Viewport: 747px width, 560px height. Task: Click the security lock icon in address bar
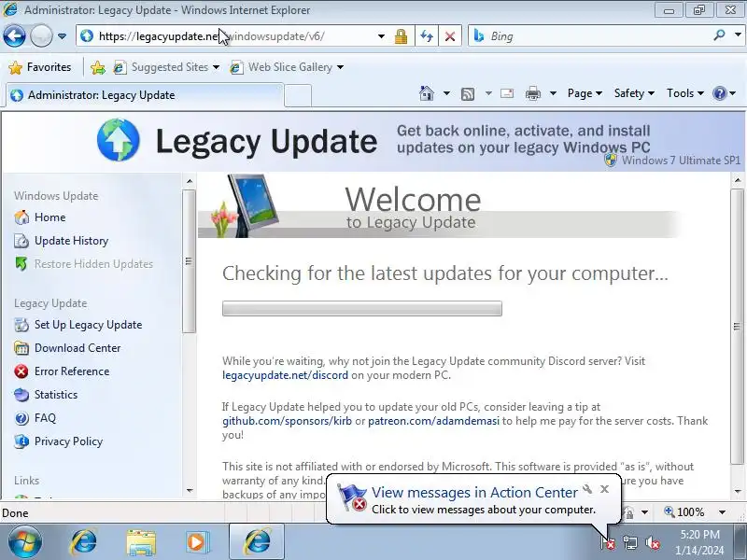[x=401, y=36]
